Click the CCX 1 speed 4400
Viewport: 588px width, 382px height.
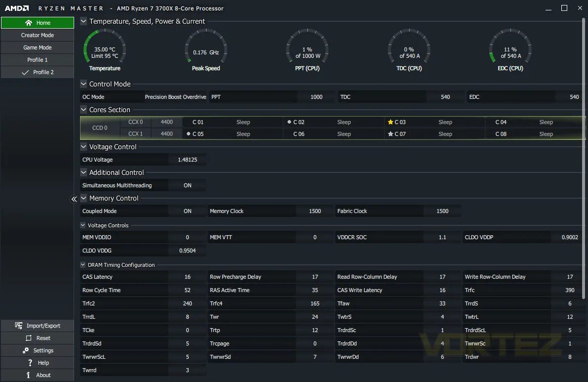167,134
